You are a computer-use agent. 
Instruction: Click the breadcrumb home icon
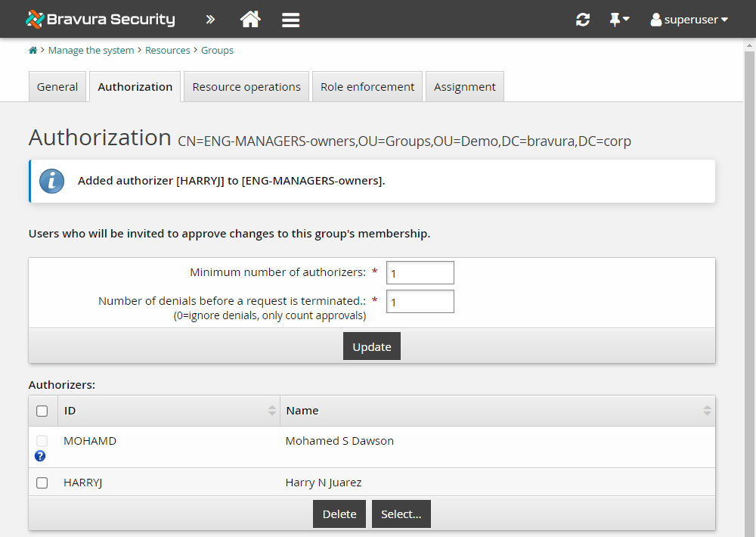tap(32, 50)
